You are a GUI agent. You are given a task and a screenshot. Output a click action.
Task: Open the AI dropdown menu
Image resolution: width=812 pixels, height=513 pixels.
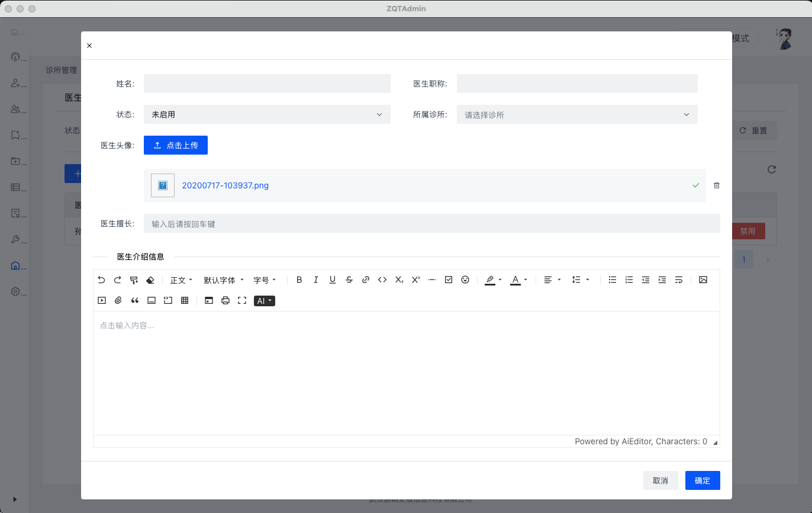coord(265,301)
